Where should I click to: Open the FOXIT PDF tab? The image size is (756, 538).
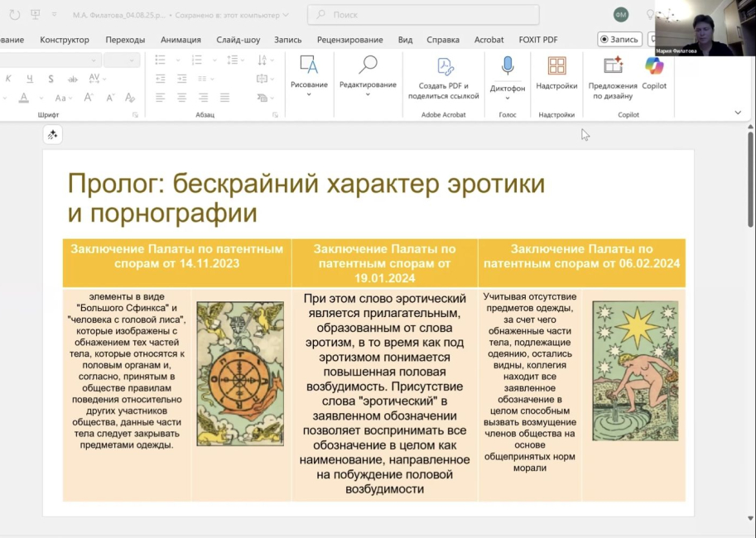coord(538,40)
